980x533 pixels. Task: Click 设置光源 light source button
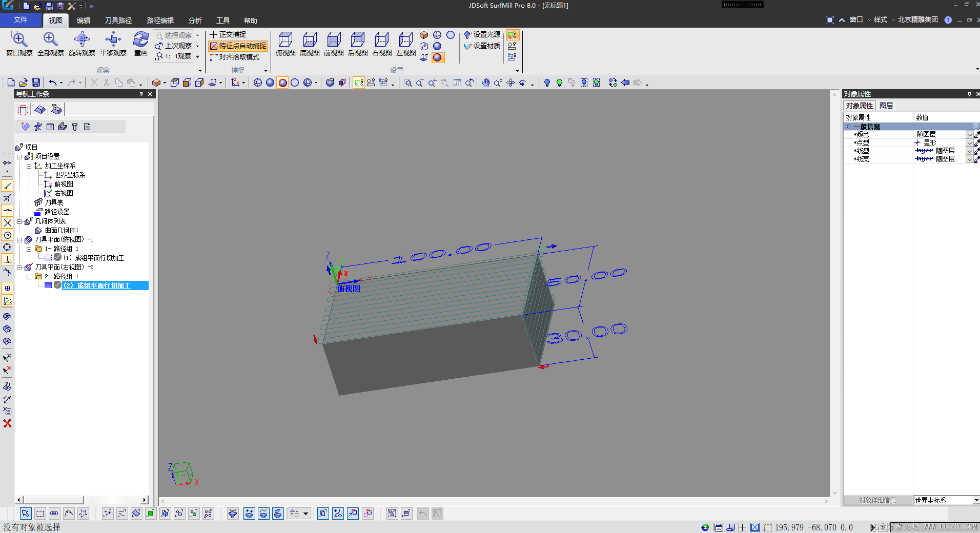(x=482, y=34)
